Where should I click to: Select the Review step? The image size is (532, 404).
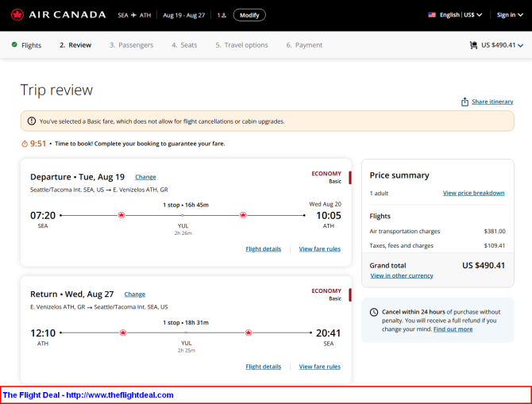(75, 45)
